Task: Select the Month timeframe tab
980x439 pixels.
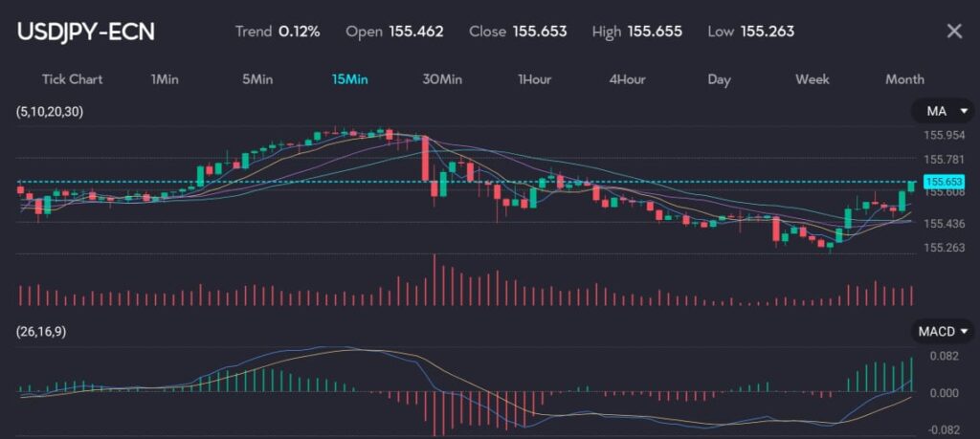Action: tap(904, 79)
